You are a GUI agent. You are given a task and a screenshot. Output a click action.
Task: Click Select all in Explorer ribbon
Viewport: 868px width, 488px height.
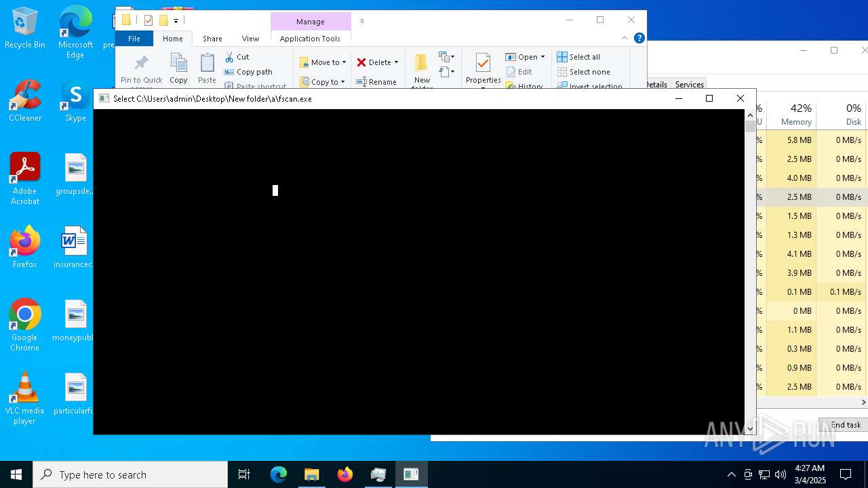578,57
